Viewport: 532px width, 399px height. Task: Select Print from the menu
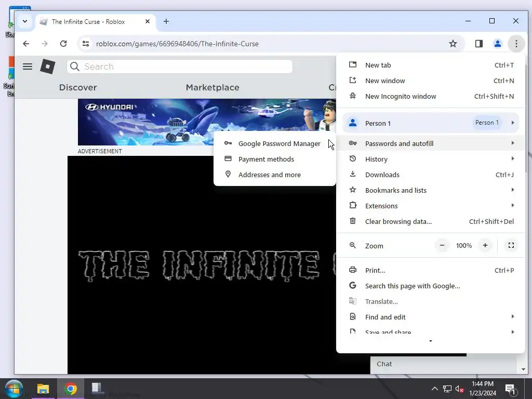tap(431, 270)
